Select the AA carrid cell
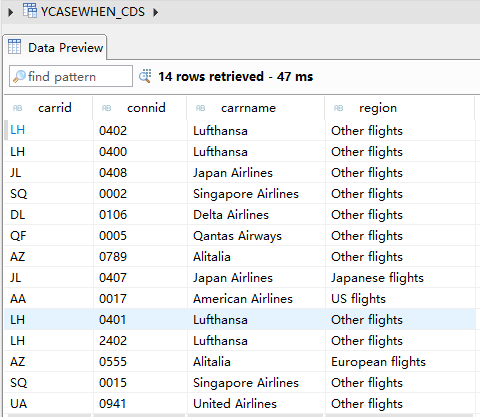Viewport: 480px width, 417px height. pyautogui.click(x=49, y=299)
